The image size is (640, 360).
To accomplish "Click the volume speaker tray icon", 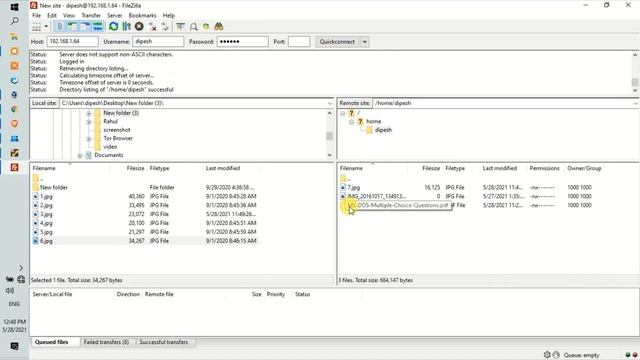I will (x=10, y=291).
